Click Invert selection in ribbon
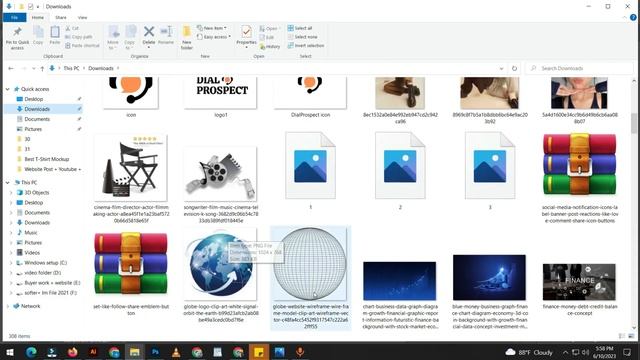Viewport: 640px width, 360px height. coord(306,45)
